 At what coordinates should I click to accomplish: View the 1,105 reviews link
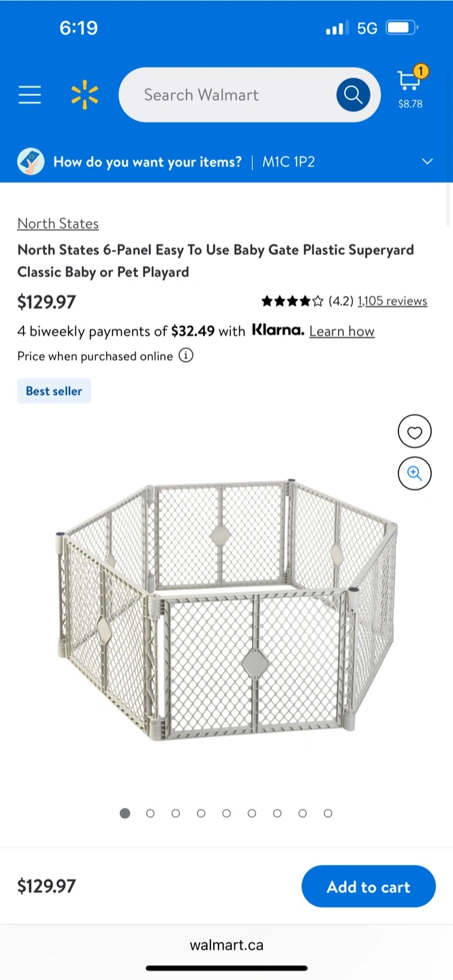[x=392, y=301]
